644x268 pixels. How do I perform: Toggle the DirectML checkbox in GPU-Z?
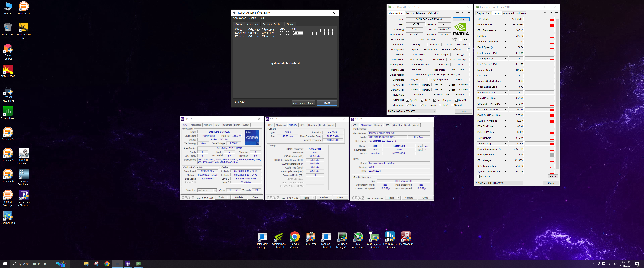point(456,100)
